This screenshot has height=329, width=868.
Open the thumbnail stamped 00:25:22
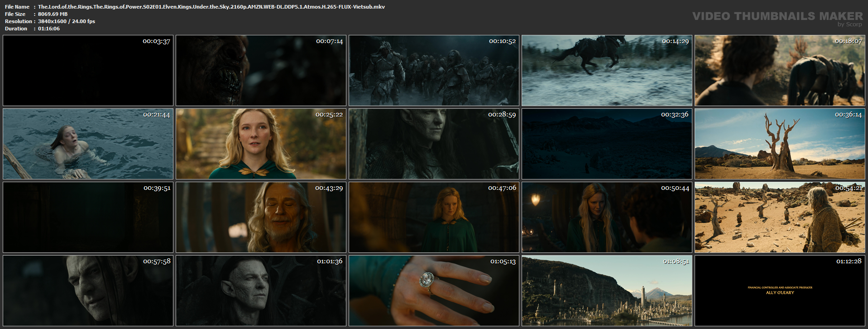pyautogui.click(x=261, y=144)
